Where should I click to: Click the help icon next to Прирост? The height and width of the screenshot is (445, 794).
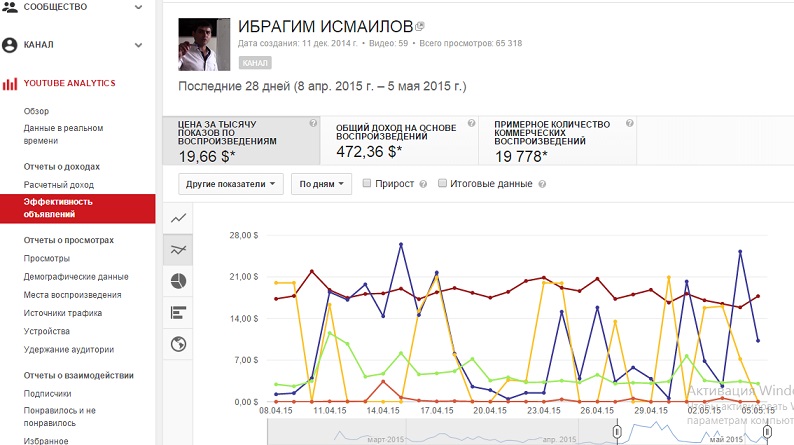(423, 184)
